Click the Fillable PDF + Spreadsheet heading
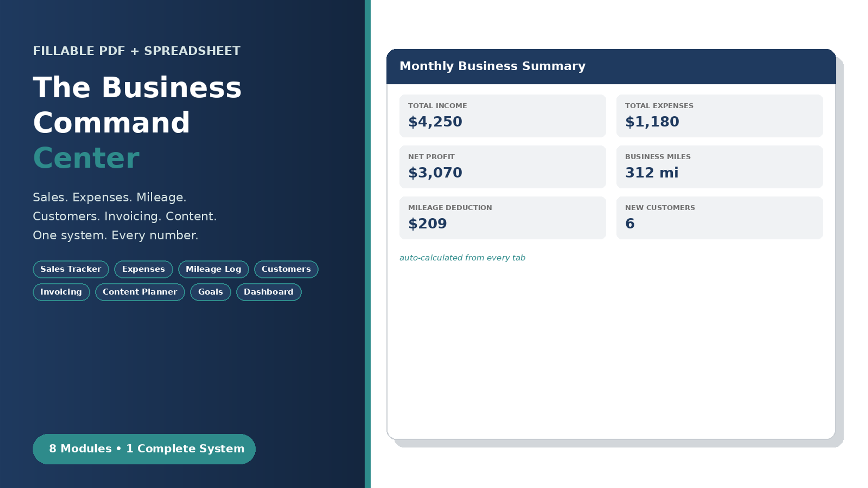This screenshot has width=868, height=488. click(136, 51)
